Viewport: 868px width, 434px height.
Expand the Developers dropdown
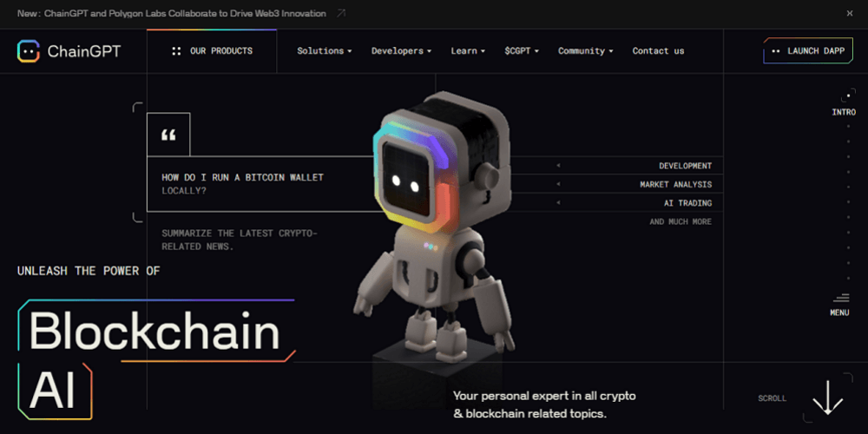tap(401, 51)
